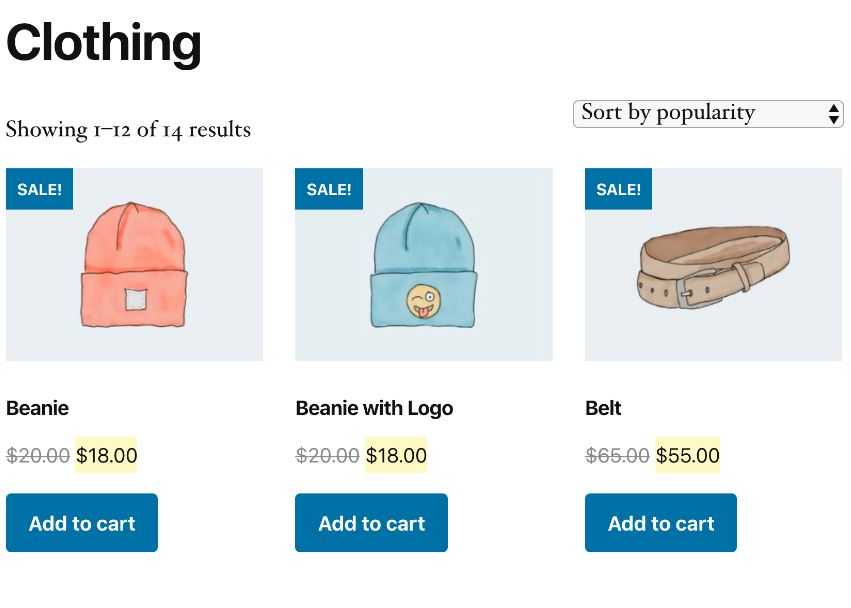
Task: Add the Beanie to cart
Action: pos(82,523)
